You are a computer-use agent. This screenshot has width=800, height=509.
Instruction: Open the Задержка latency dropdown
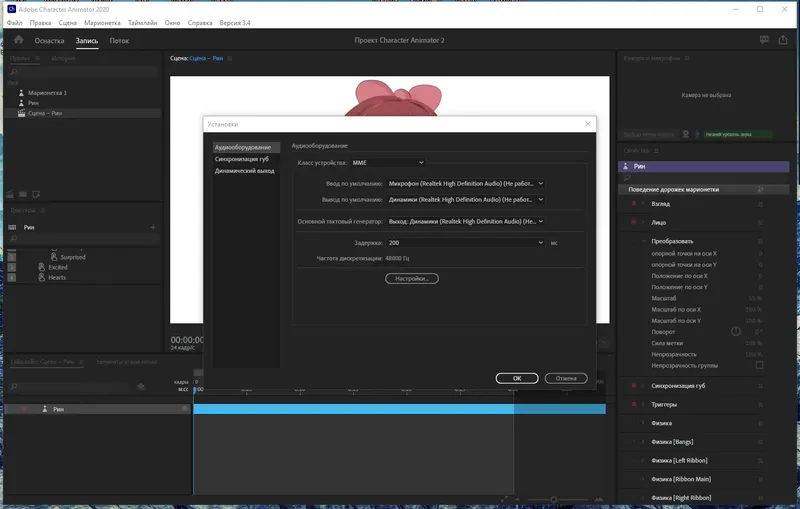coord(465,243)
